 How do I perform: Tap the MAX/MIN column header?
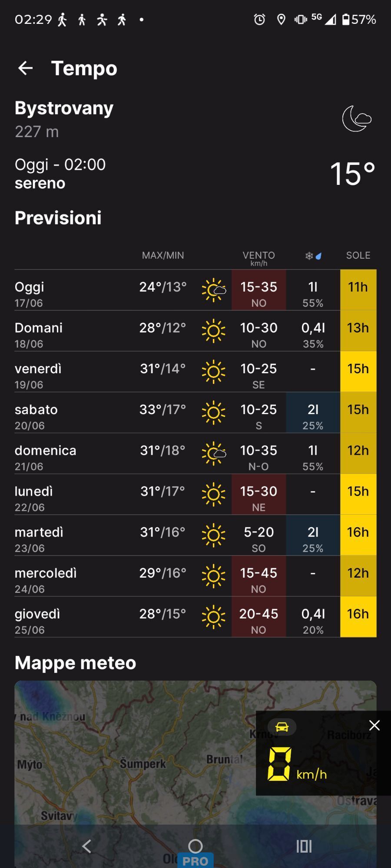point(163,255)
